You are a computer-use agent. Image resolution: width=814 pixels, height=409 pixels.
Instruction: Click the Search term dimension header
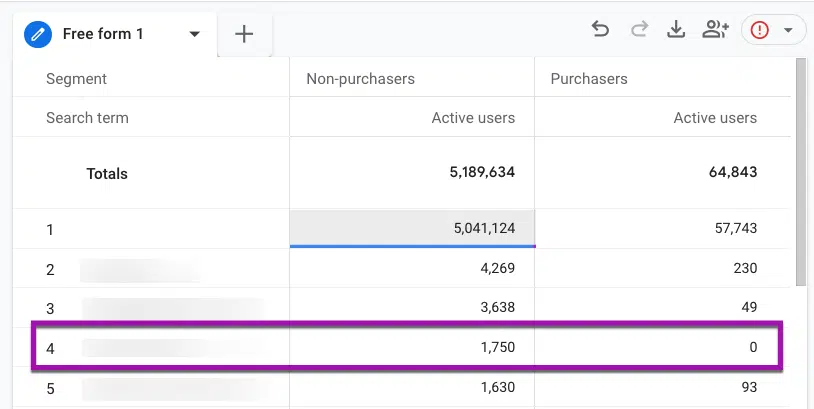[87, 118]
